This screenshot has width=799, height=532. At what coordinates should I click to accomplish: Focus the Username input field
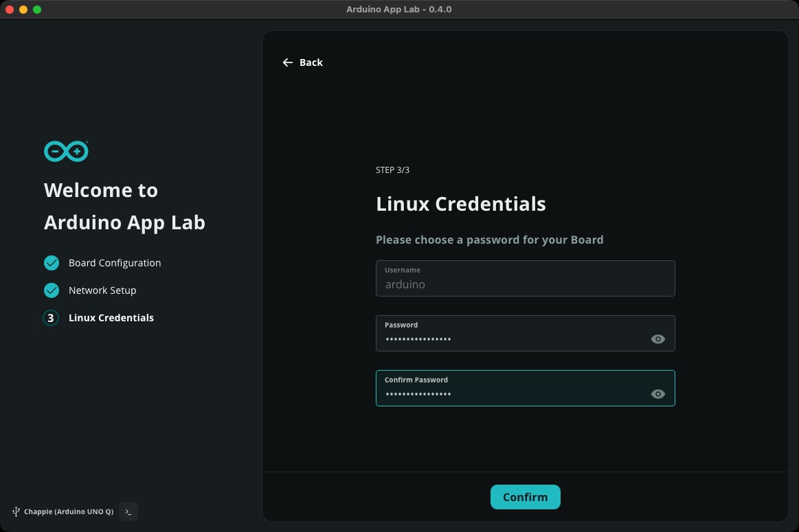(525, 284)
